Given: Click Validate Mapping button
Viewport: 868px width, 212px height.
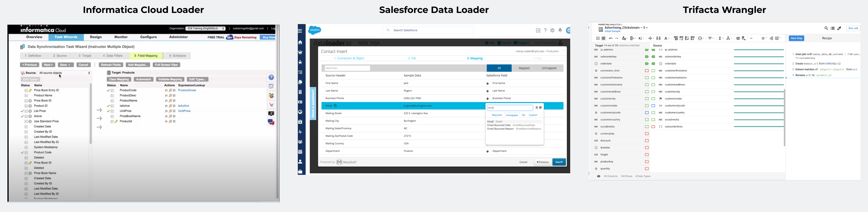Looking at the screenshot, I should click(170, 79).
